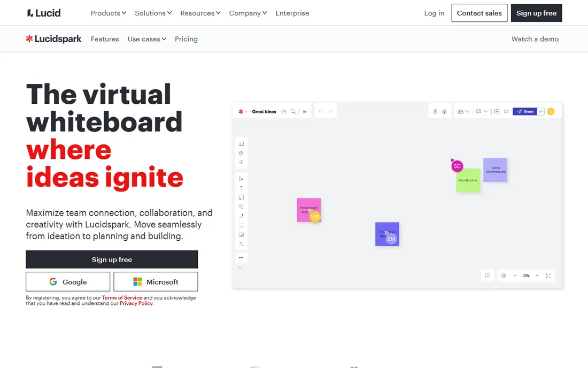Click the undo arrow in whiteboard
Screen dimensions: 588x368
pyautogui.click(x=321, y=111)
